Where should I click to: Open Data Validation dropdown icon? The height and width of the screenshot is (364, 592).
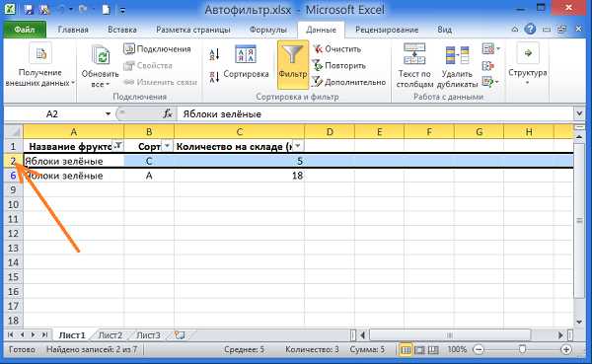tap(490, 49)
